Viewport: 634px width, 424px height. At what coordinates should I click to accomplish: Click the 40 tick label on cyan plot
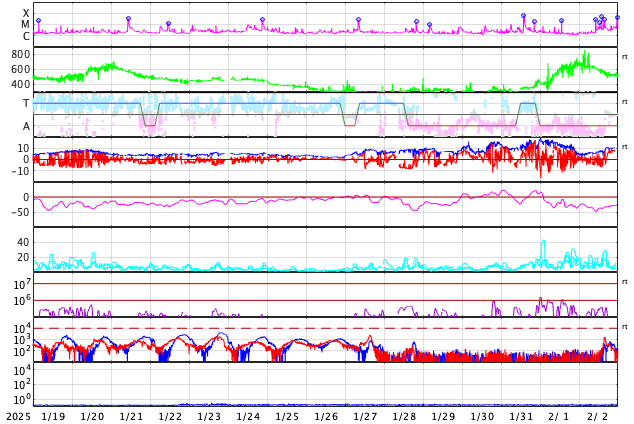coord(22,242)
